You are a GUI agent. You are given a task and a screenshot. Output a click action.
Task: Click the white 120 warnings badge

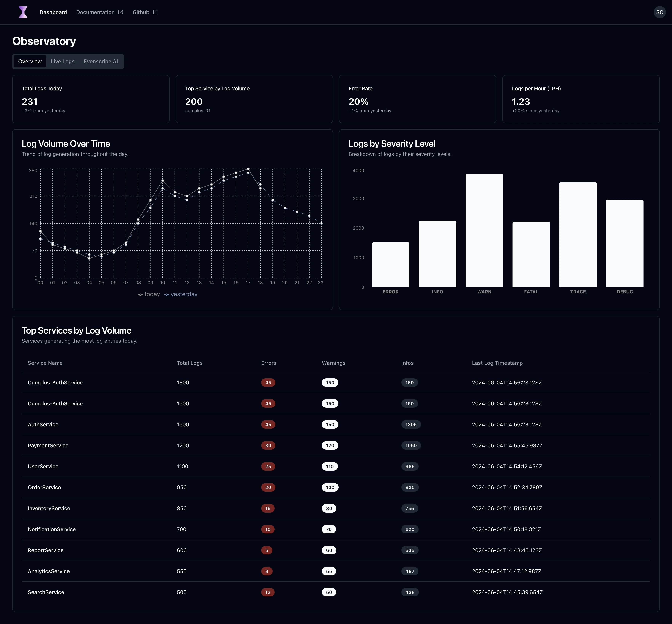pyautogui.click(x=330, y=445)
